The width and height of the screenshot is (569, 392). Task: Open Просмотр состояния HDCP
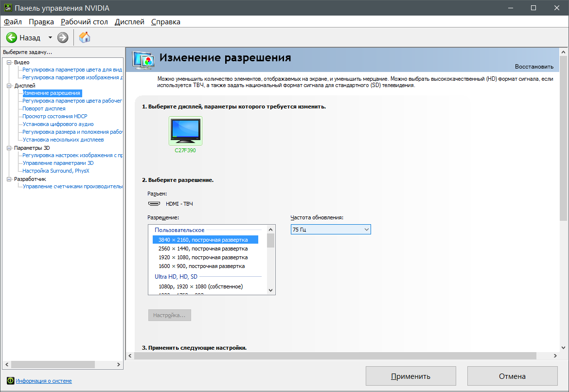(x=55, y=116)
